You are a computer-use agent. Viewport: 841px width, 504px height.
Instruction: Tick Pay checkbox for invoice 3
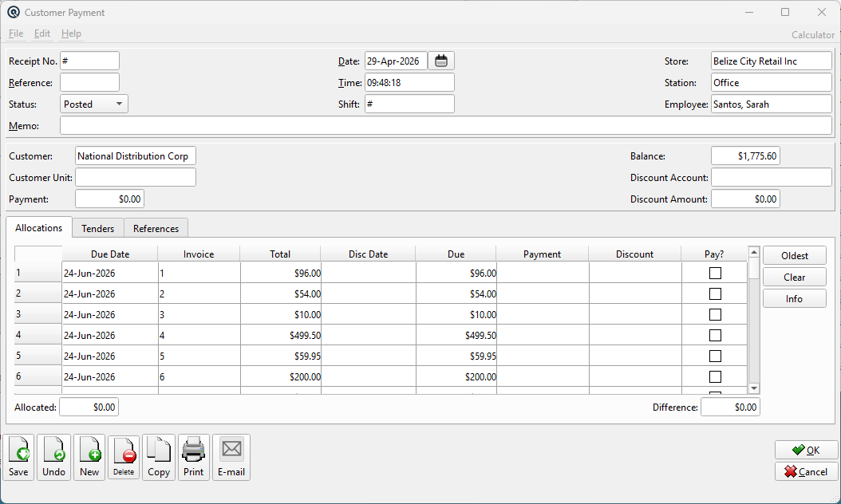point(715,315)
